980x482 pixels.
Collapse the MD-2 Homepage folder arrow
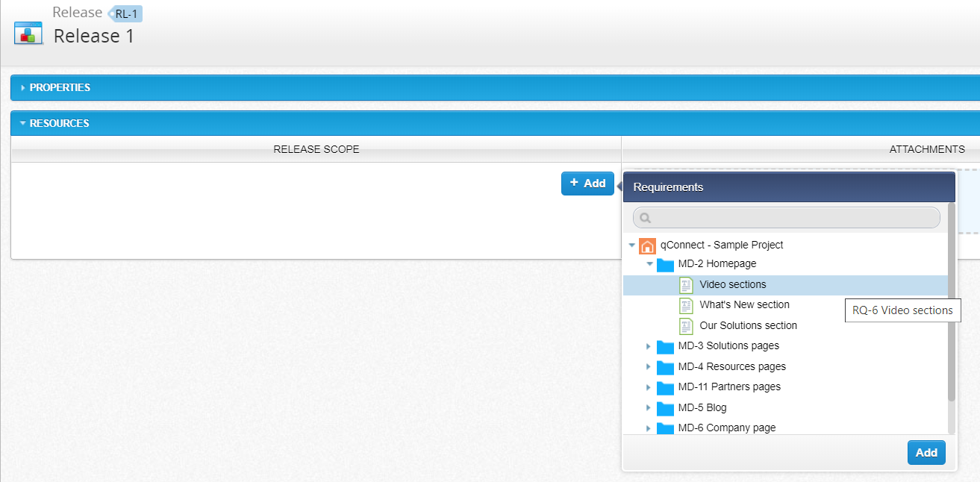pos(649,264)
